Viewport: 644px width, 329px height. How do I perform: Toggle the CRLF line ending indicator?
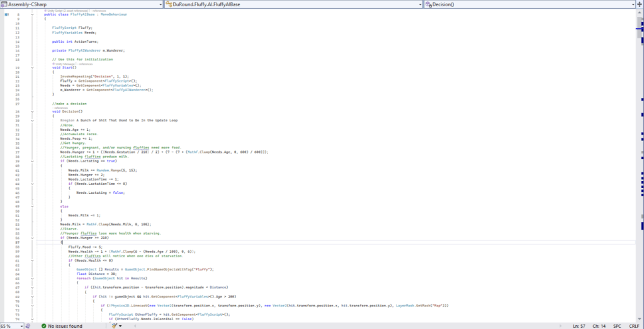[x=633, y=326]
